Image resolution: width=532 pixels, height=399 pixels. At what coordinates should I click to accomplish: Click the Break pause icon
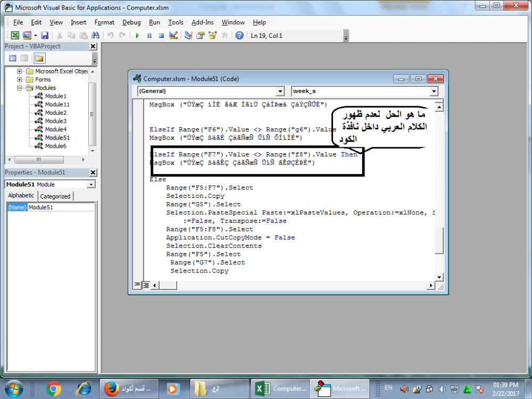tap(149, 35)
